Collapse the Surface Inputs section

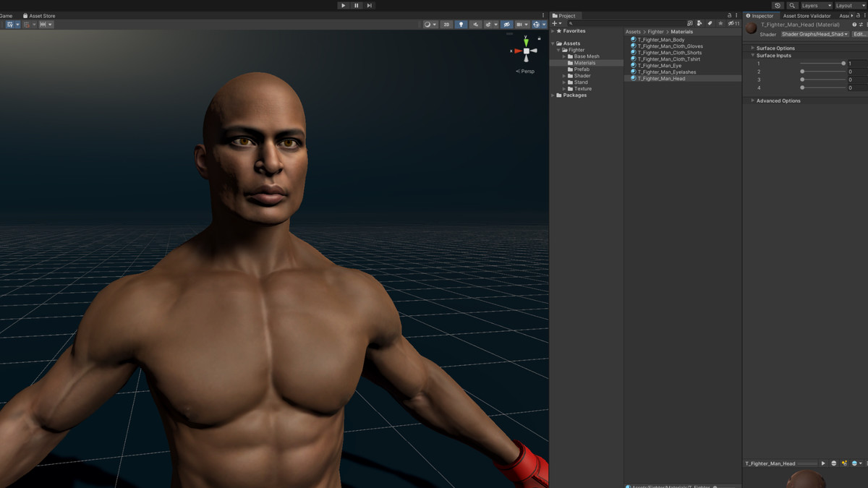tap(753, 56)
